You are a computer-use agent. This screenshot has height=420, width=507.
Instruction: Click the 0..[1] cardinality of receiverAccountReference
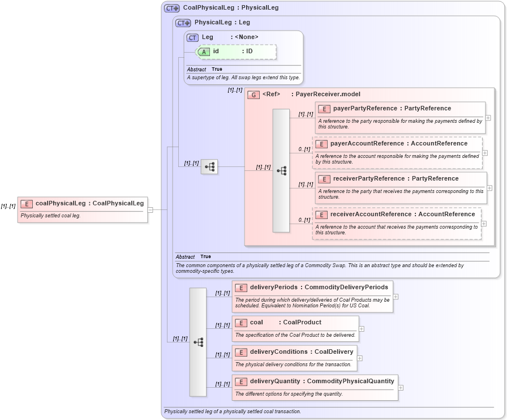[x=304, y=220]
